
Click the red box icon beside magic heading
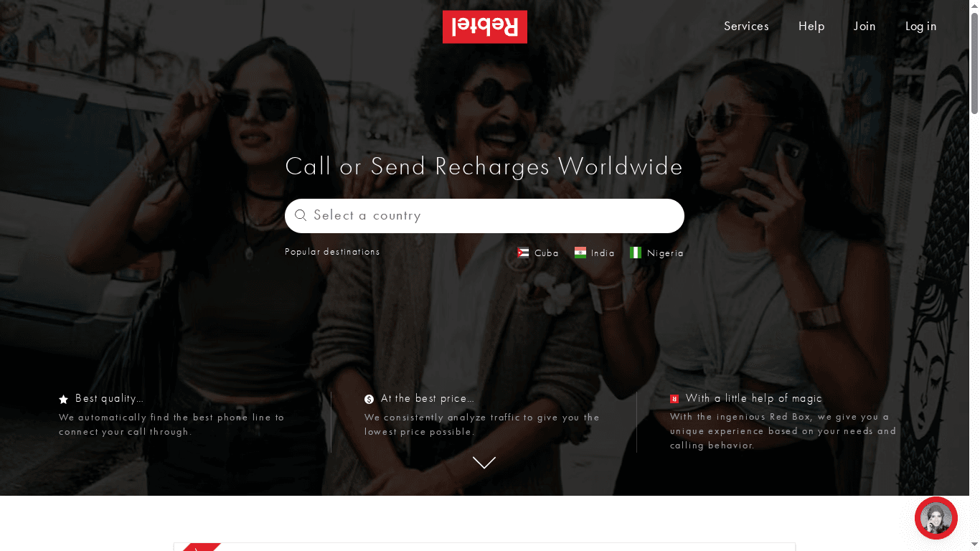pyautogui.click(x=674, y=399)
